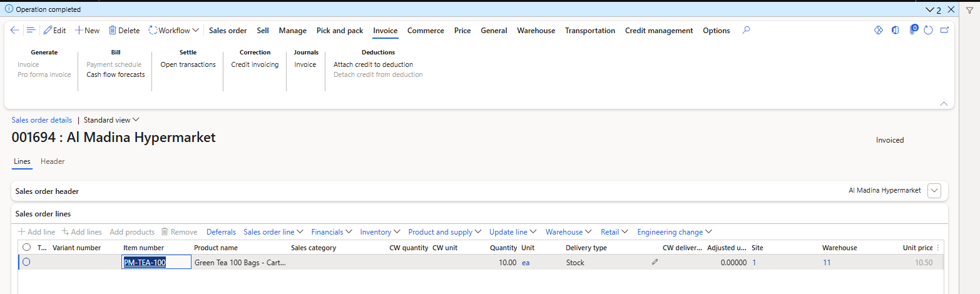Open attachments paperclip with zero badge
980x294 pixels.
pyautogui.click(x=913, y=30)
